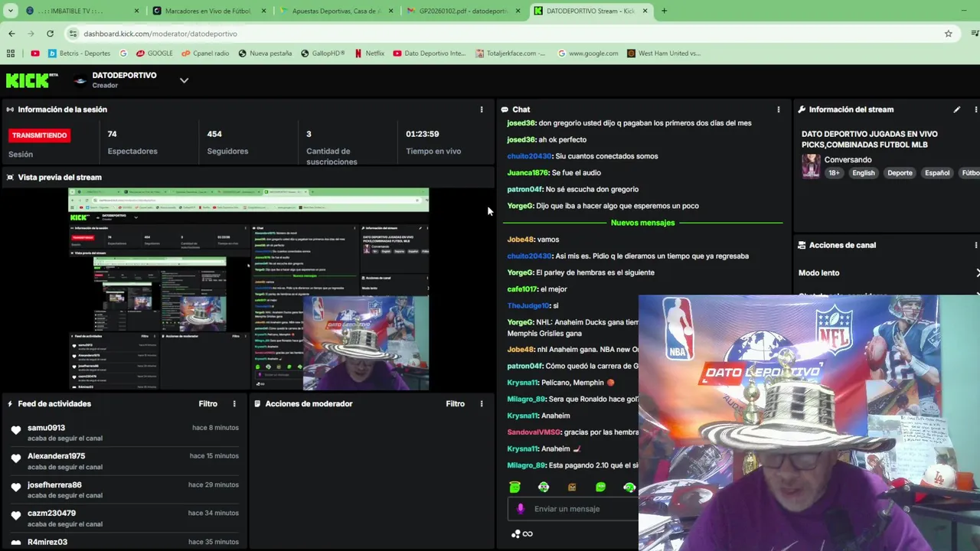This screenshot has height=551, width=980.
Task: Insert the orange box emote
Action: tap(572, 487)
